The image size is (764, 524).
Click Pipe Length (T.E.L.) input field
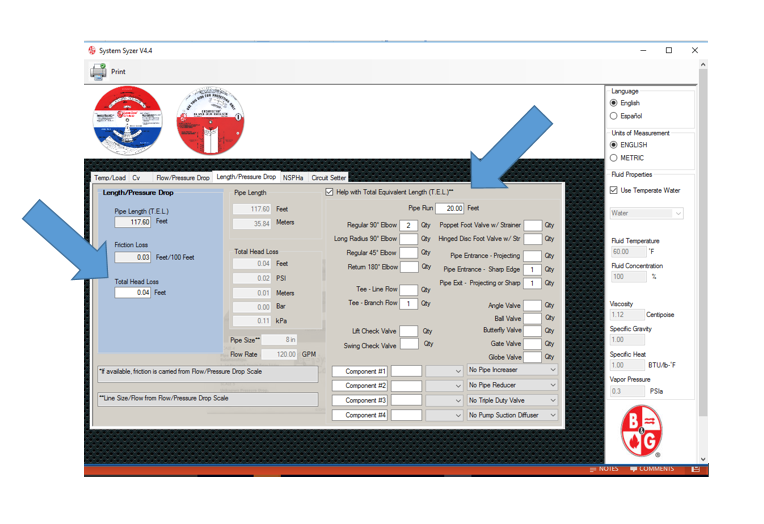133,222
